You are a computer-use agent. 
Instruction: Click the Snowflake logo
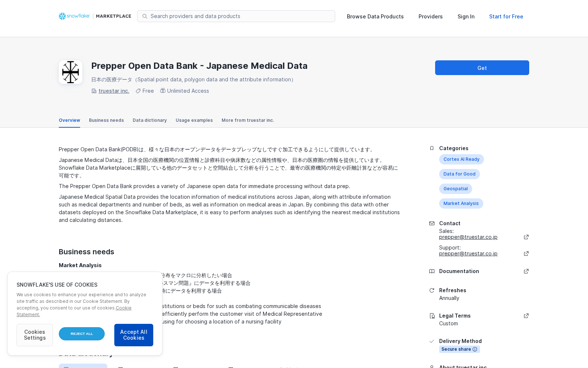(74, 16)
